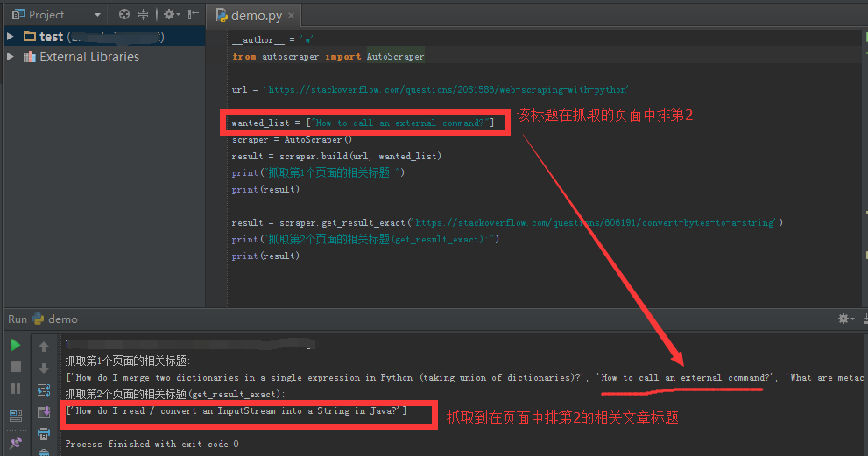The width and height of the screenshot is (868, 456).
Task: Open Run panel gear settings menu
Action: [x=844, y=319]
